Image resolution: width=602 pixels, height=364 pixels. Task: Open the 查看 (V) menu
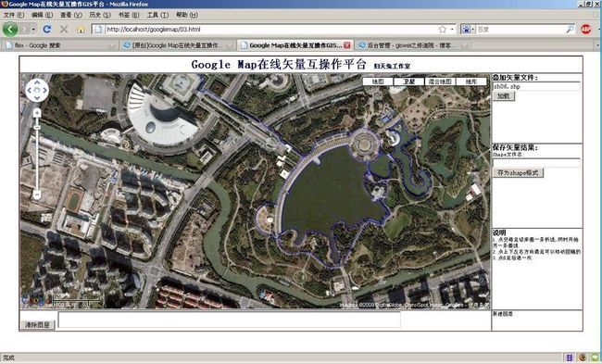[x=71, y=15]
